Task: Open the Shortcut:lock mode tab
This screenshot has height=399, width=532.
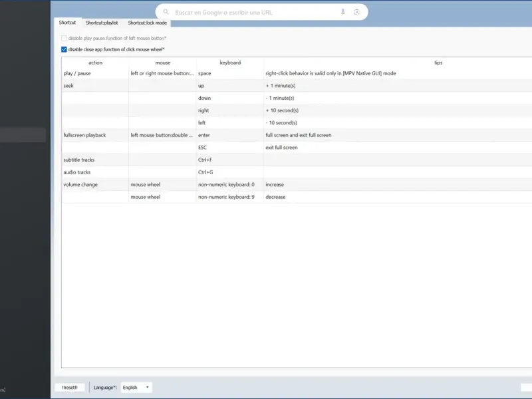Action: pyautogui.click(x=147, y=23)
